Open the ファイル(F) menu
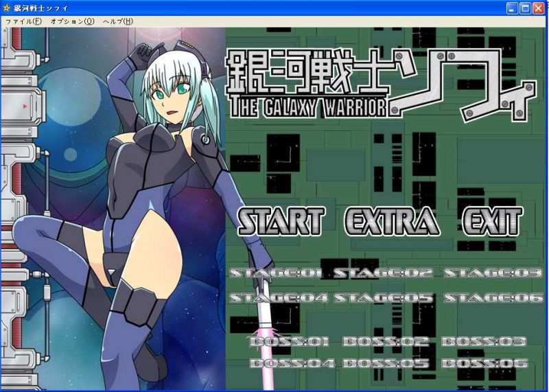Screen dimensions: 549x392 pos(23,21)
